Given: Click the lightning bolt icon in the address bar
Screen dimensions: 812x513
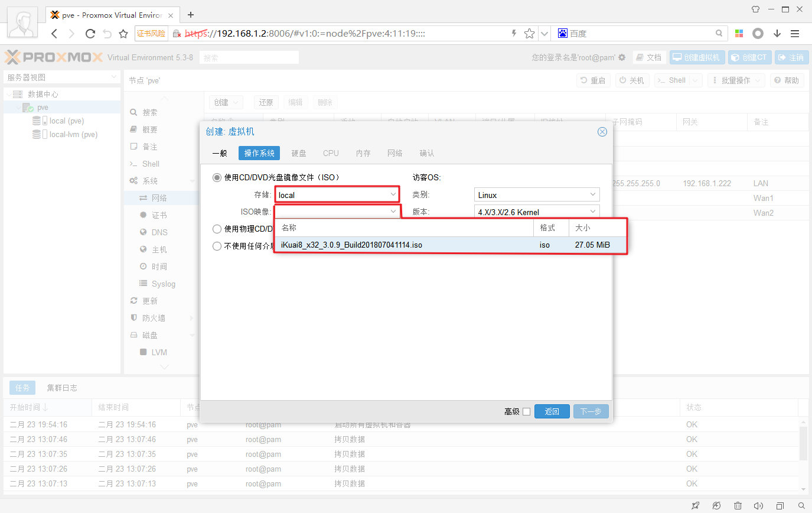Looking at the screenshot, I should click(514, 34).
